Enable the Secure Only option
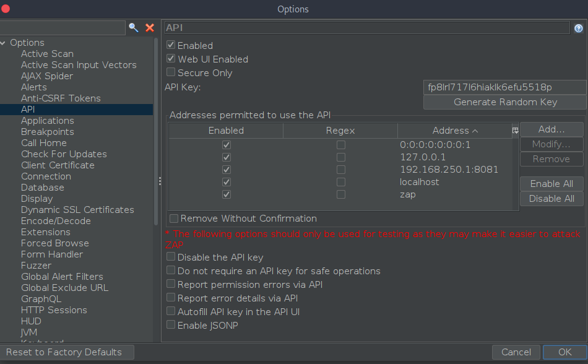The image size is (588, 364). [171, 72]
